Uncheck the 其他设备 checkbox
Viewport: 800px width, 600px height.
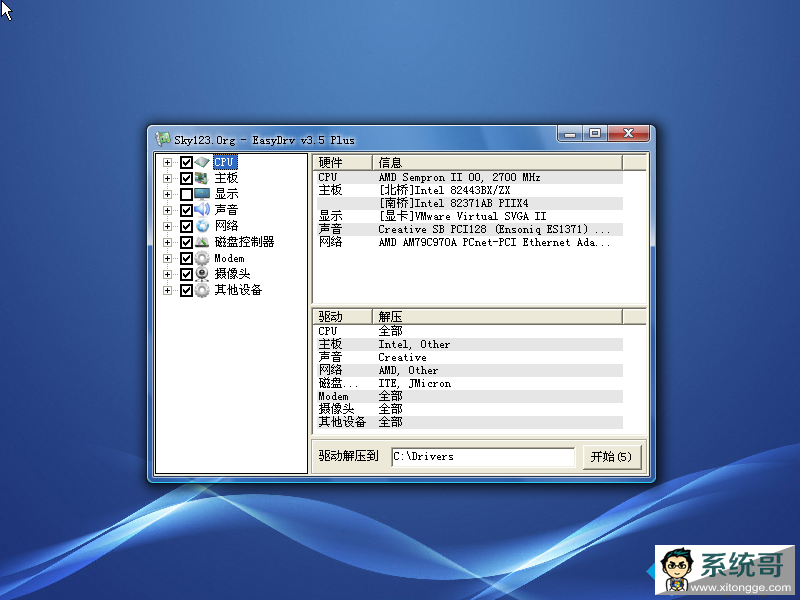[x=186, y=290]
